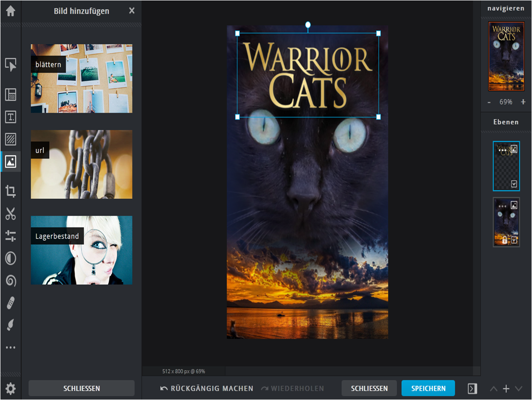
Task: Show more tools via three dots
Action: (x=11, y=348)
